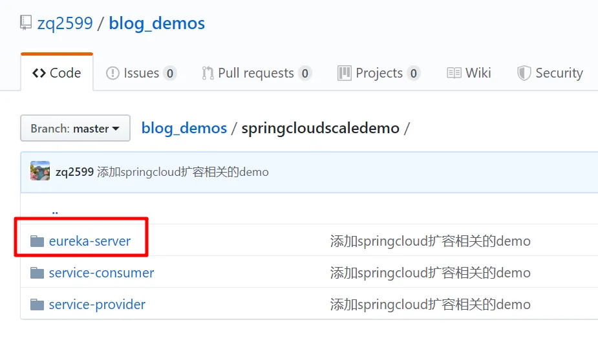This screenshot has width=598, height=364.
Task: Click the eureka-server folder icon
Action: [37, 241]
